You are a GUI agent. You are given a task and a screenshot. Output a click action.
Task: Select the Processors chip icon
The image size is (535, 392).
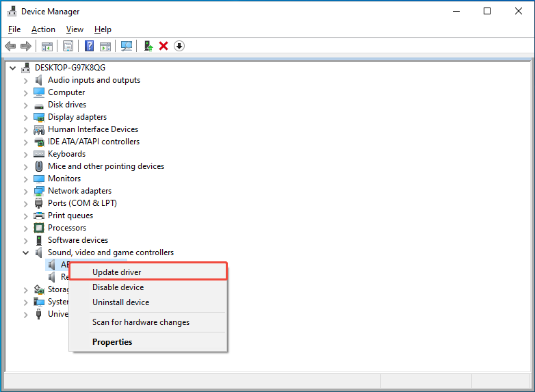point(39,228)
